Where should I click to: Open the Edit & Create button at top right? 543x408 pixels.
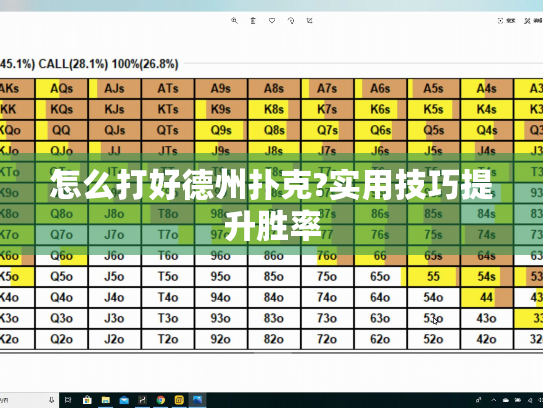pyautogui.click(x=533, y=21)
